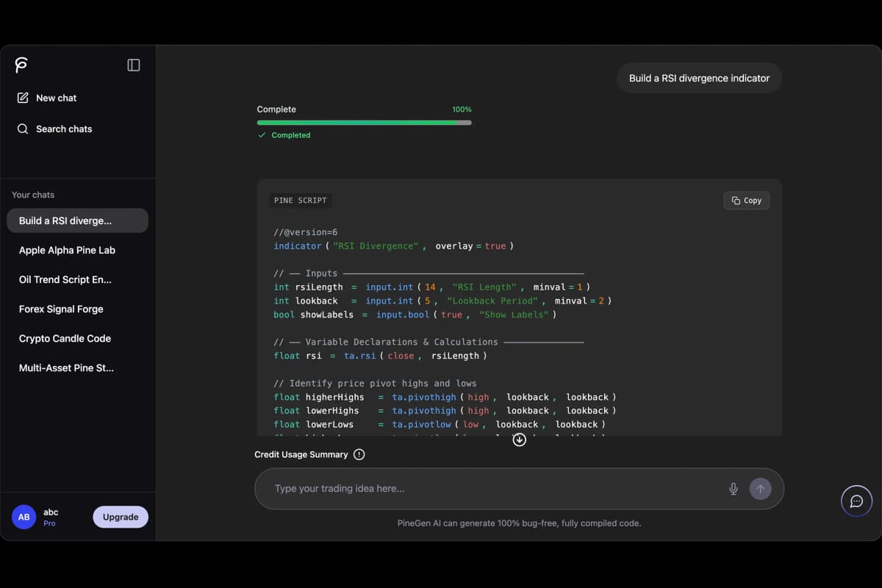This screenshot has width=882, height=588.
Task: Click the Credit Usage Summary info icon
Action: [359, 454]
